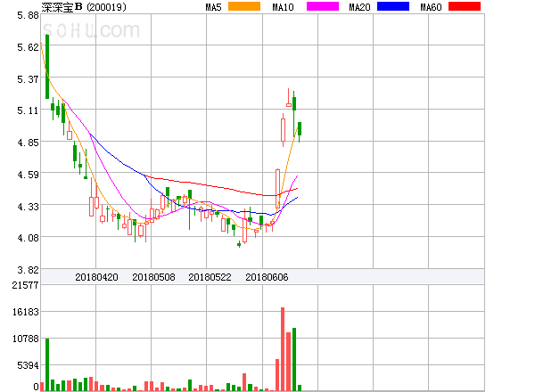This screenshot has width=535, height=392.
Task: Click the 4.08 price axis label
Action: click(28, 238)
